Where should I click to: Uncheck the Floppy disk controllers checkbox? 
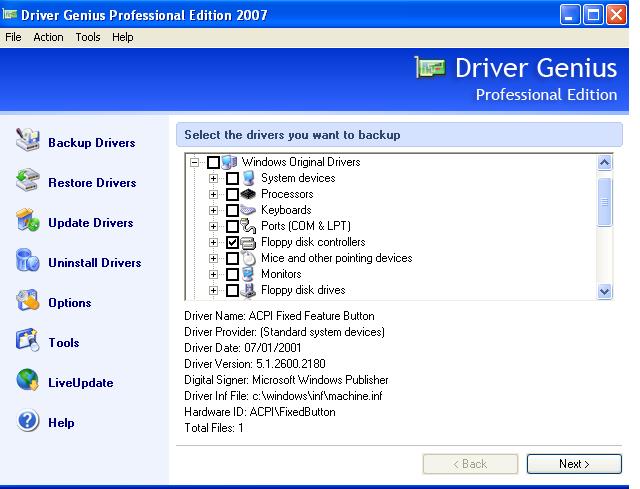point(232,242)
